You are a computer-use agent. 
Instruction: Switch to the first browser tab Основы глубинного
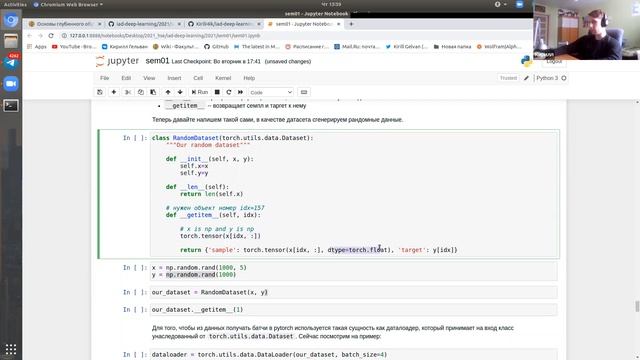pos(64,24)
